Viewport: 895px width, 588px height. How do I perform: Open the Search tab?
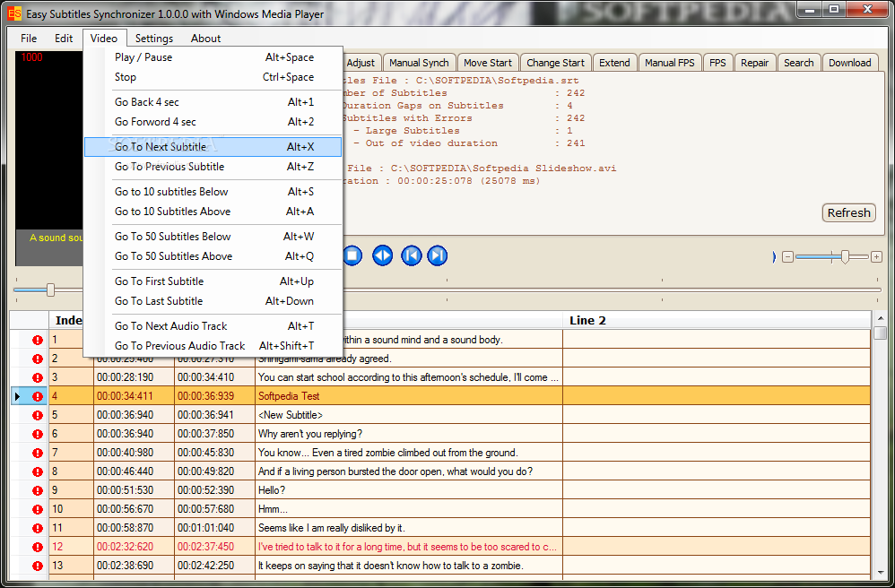[x=798, y=63]
